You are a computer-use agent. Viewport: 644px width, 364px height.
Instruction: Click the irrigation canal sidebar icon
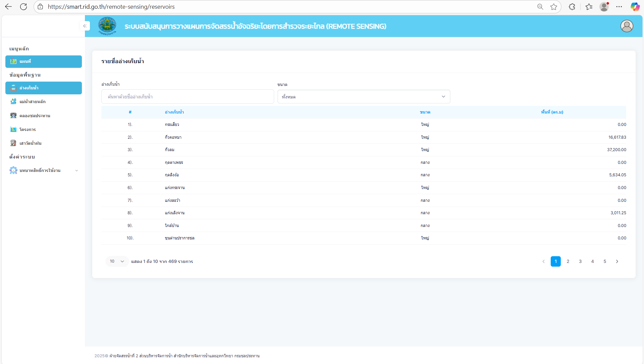pos(13,116)
